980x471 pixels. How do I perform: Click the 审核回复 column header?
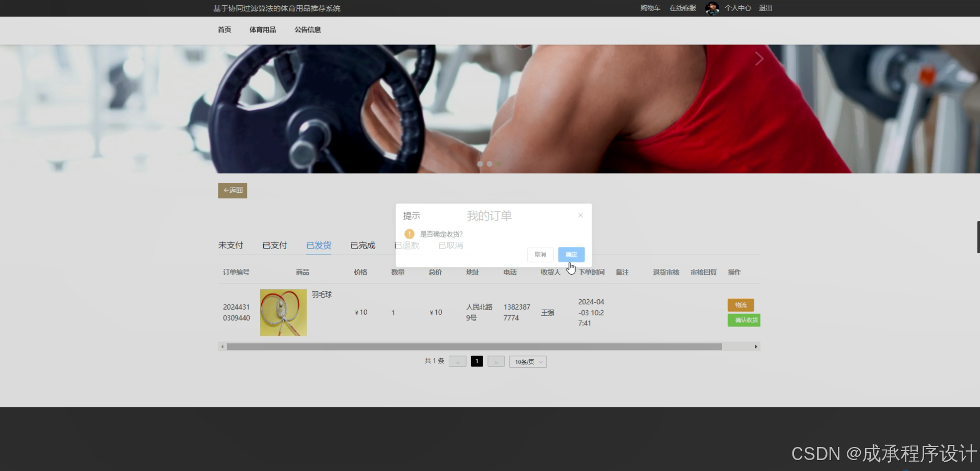tap(704, 272)
